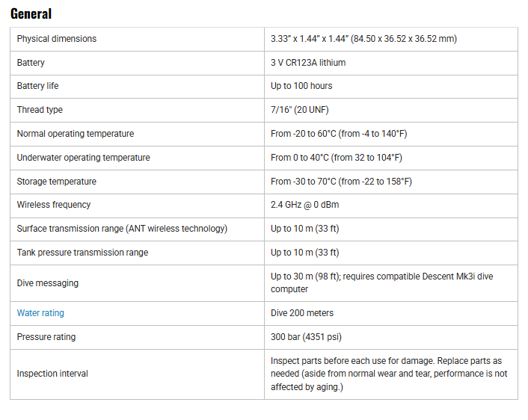
Task: Click the Thread type label
Action: click(x=40, y=110)
